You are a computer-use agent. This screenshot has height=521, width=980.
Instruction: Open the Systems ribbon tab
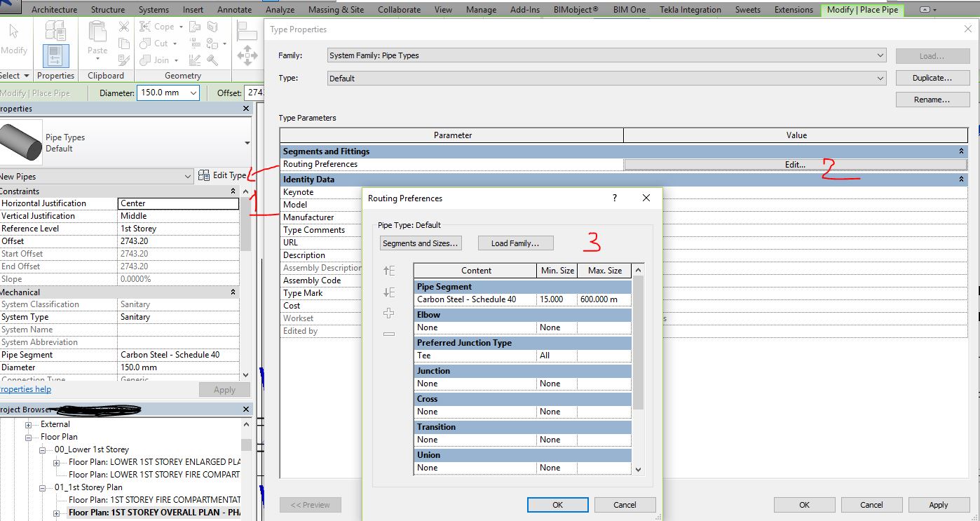[x=154, y=10]
